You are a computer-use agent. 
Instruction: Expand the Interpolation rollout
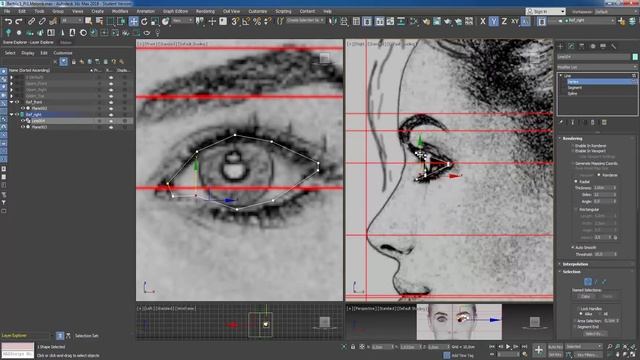click(575, 264)
